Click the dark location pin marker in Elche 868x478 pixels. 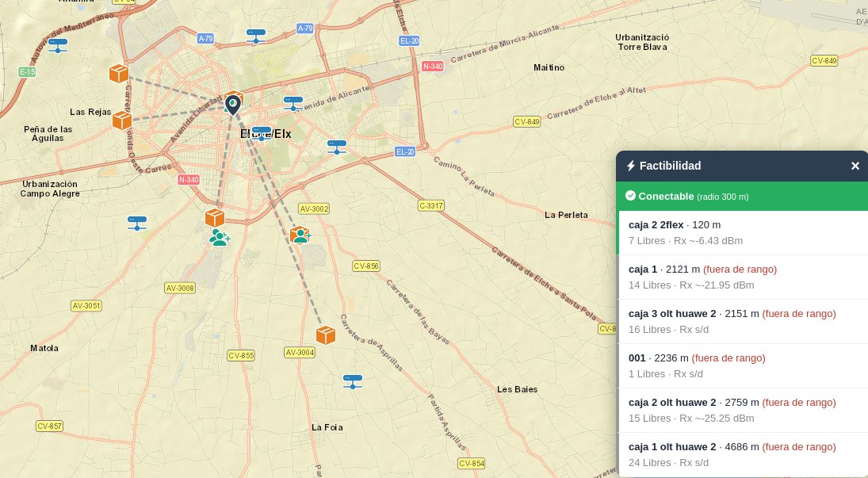(233, 104)
